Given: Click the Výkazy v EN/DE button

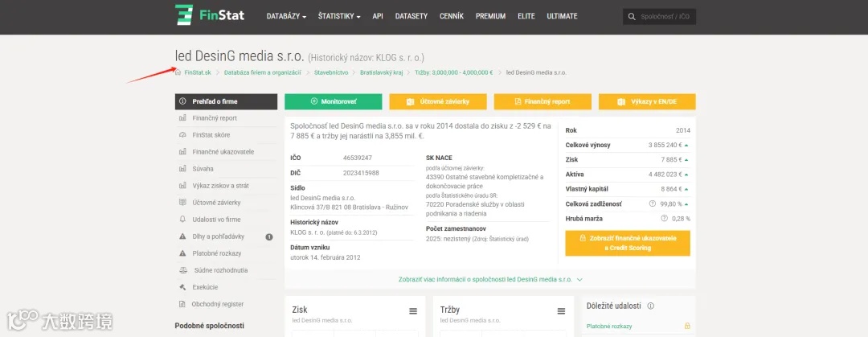Looking at the screenshot, I should [647, 102].
